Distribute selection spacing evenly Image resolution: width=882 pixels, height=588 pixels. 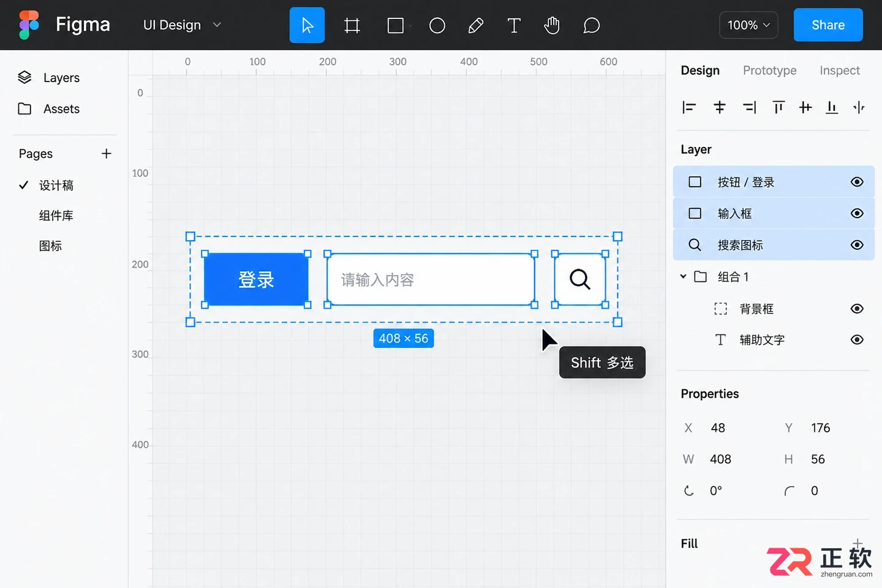(x=859, y=108)
